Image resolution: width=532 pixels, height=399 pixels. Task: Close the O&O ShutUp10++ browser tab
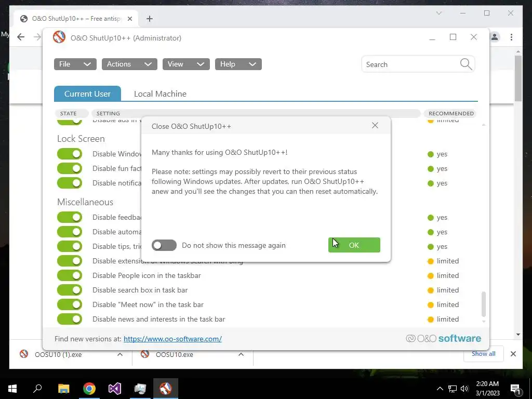pos(129,19)
